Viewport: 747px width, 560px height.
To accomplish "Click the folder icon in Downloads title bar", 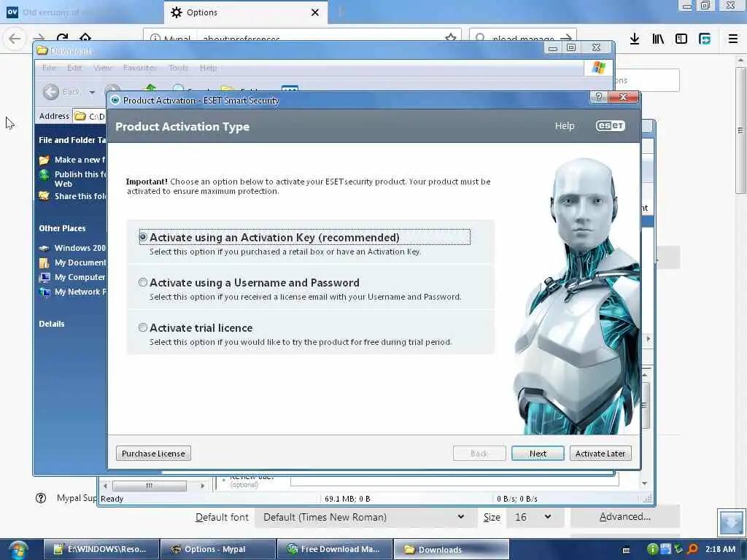I will coord(42,50).
